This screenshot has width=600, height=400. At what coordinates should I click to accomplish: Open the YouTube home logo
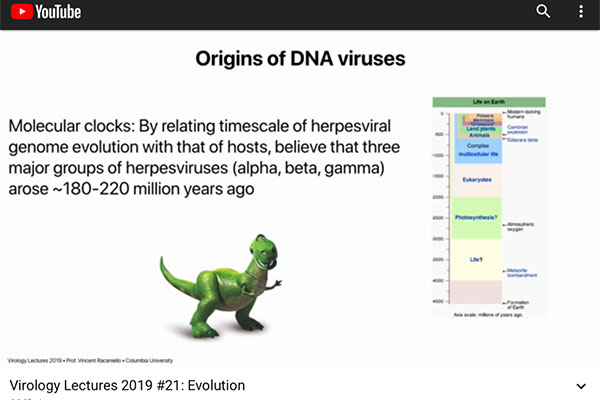point(46,12)
